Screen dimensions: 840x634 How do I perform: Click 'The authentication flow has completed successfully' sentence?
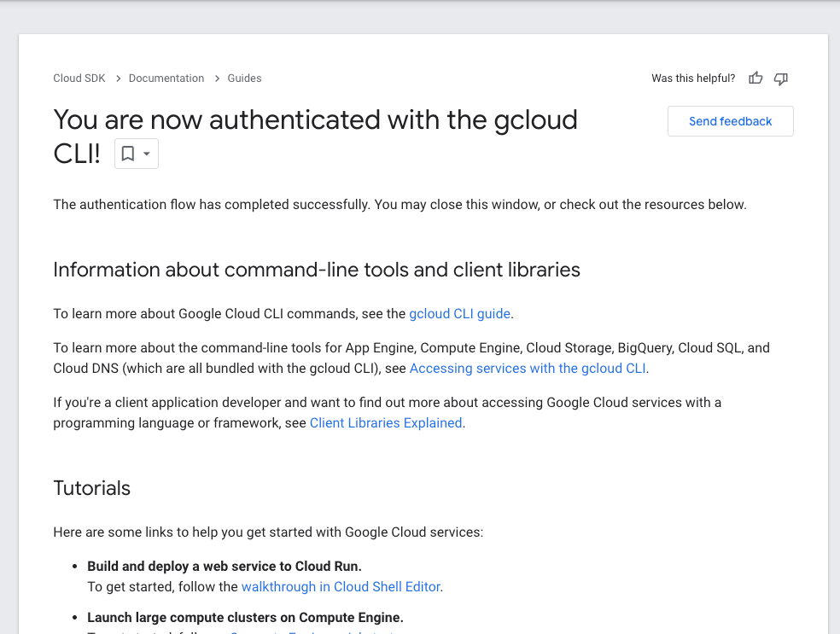400,205
